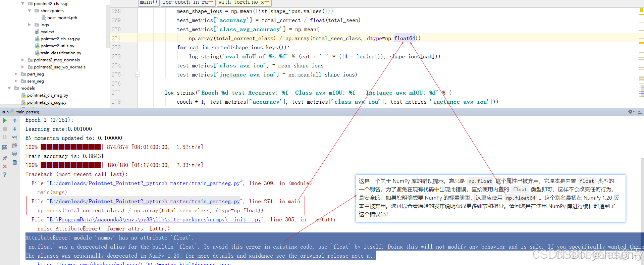Click the down arrow stack trace icon
Viewport: 644px width, 265px height.
pyautogui.click(x=15, y=129)
